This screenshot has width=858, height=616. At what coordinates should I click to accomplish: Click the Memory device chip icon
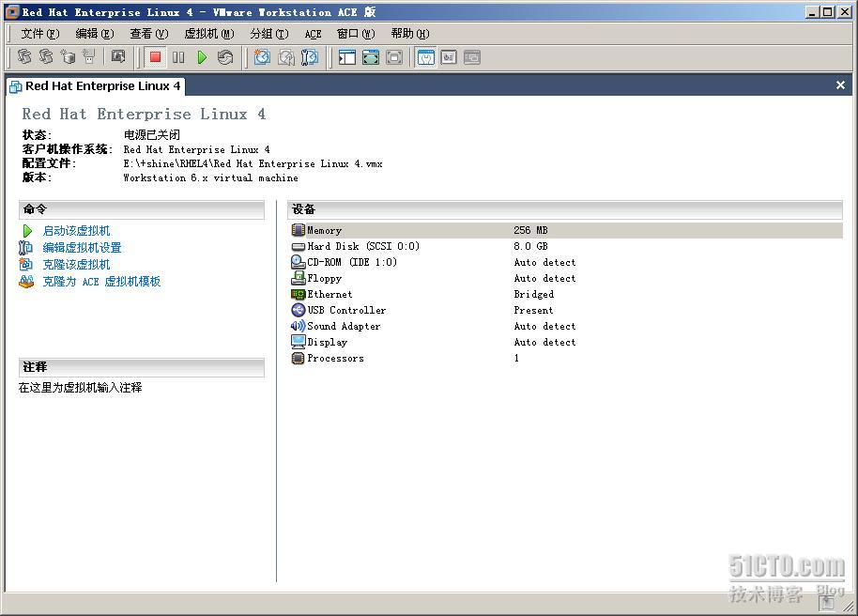299,230
